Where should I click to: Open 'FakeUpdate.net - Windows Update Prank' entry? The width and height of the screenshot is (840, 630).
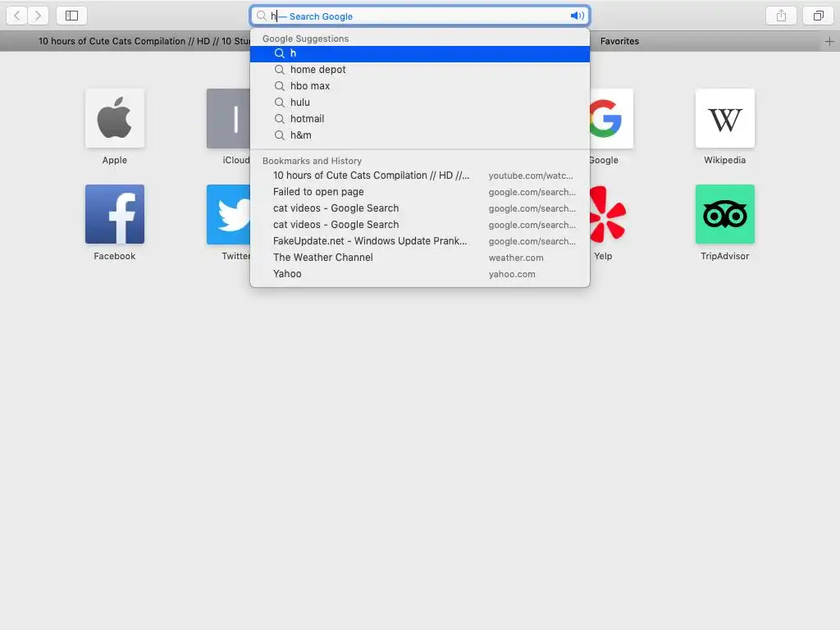click(x=420, y=241)
